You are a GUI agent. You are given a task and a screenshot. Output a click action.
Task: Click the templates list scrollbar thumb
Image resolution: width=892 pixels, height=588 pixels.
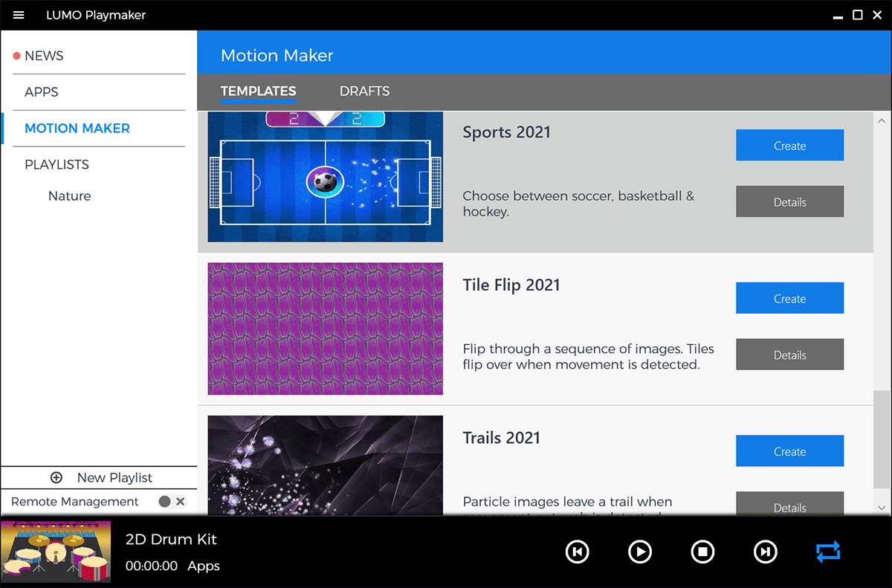882,439
